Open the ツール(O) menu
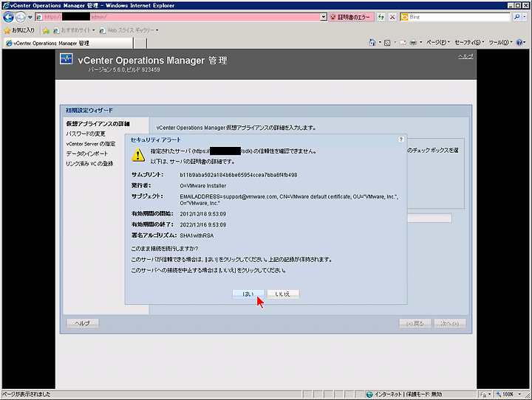This screenshot has height=400, width=532. [500, 42]
